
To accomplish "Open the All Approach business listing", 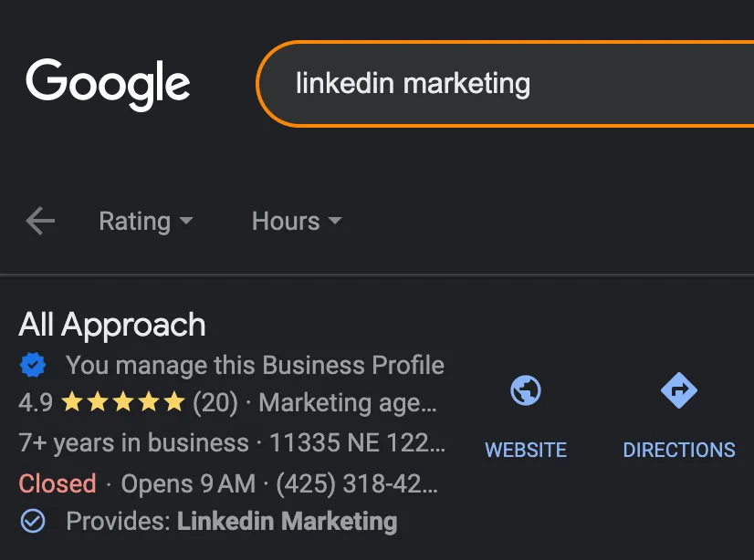I will [112, 325].
